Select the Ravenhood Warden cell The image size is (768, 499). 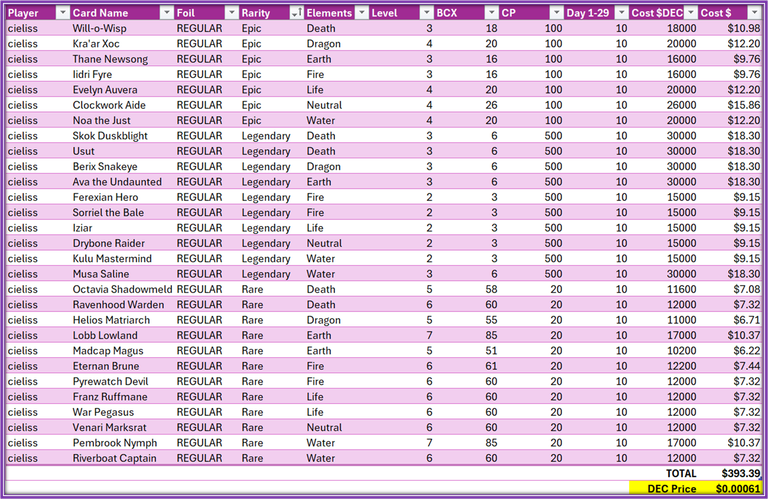(122, 305)
